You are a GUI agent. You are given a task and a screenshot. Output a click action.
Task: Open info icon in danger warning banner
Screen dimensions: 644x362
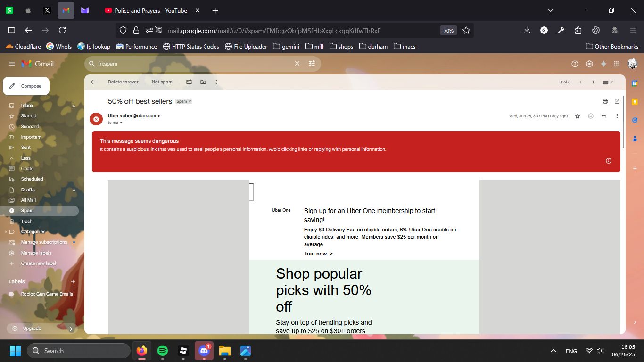click(609, 161)
